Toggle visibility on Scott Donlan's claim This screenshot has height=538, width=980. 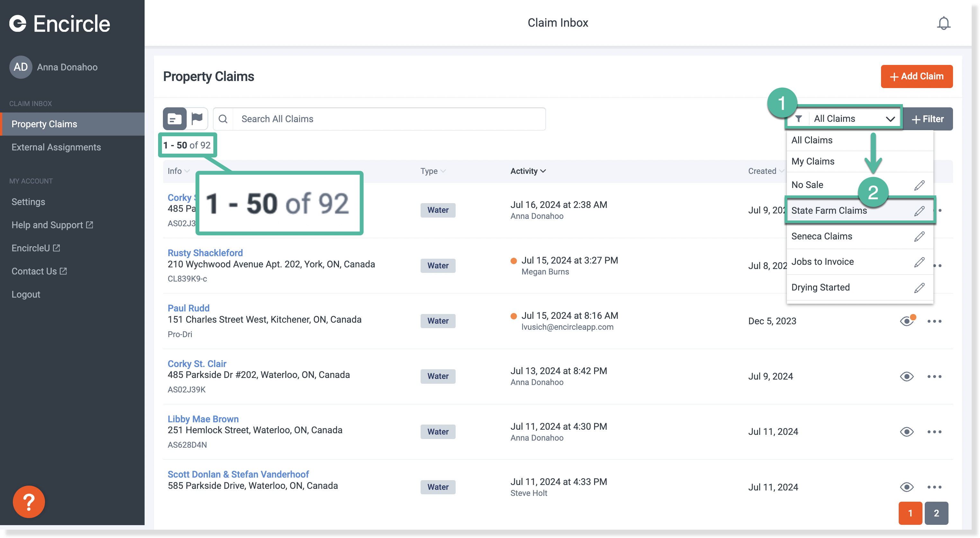(906, 487)
